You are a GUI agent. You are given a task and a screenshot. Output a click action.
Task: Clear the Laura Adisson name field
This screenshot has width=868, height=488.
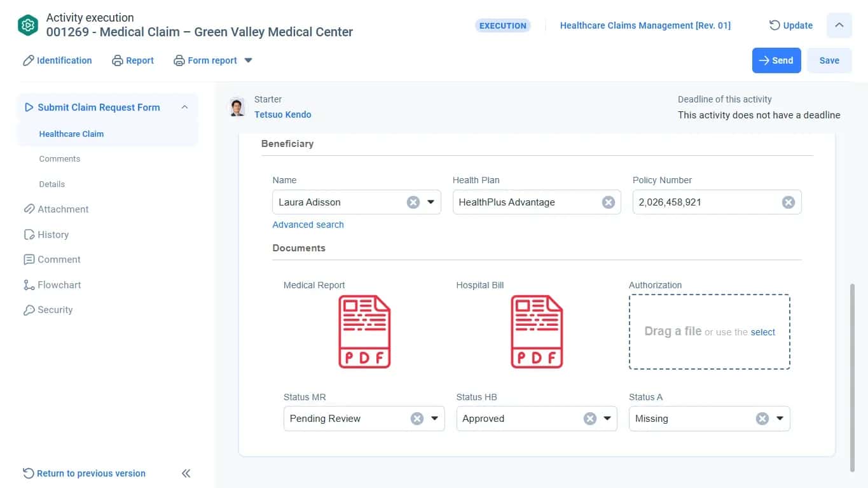pyautogui.click(x=413, y=202)
